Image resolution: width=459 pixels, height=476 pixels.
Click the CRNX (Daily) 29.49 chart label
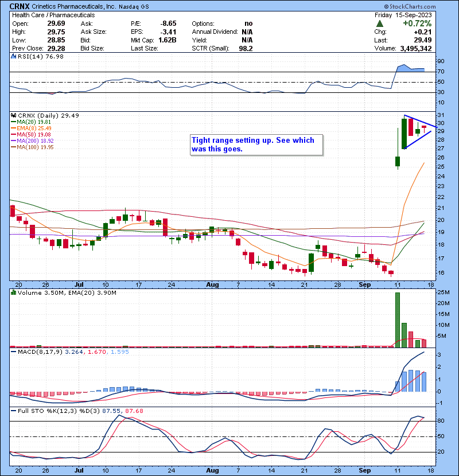[x=48, y=115]
